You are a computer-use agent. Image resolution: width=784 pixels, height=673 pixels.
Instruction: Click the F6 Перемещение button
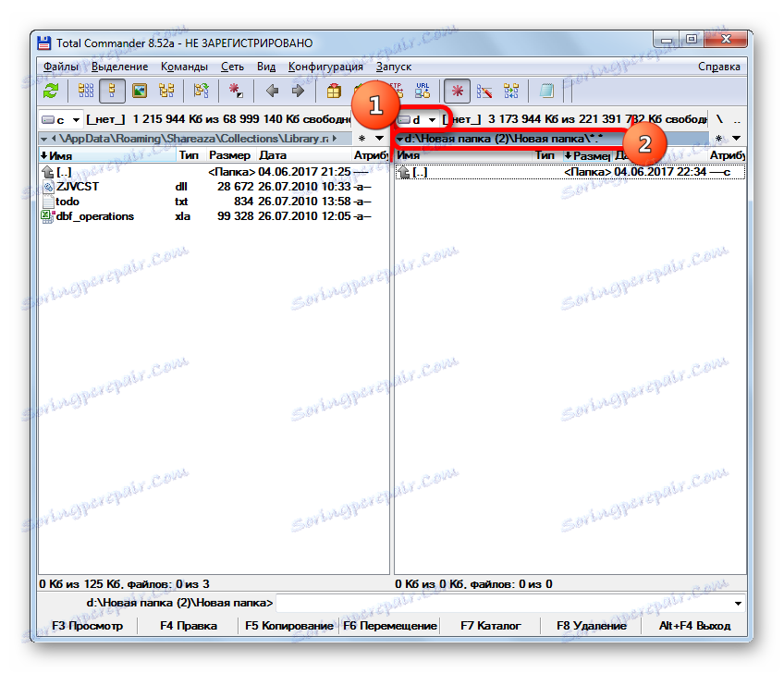[390, 626]
